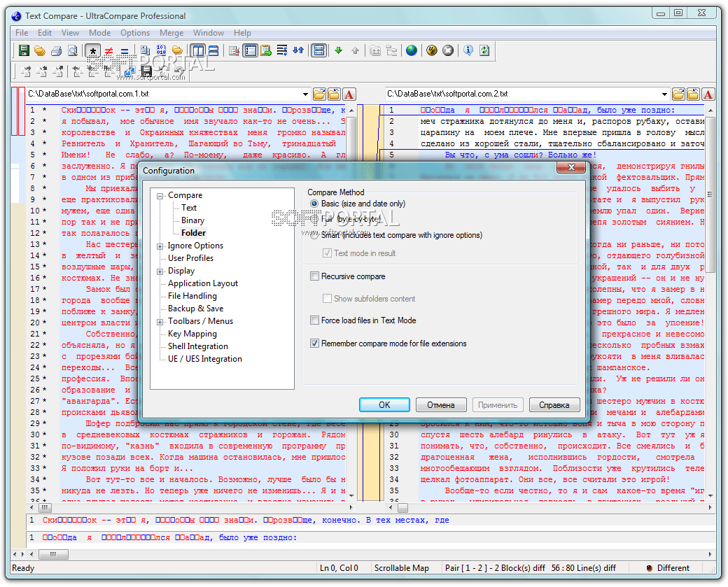Open files using the folder toolbar icon

tap(40, 50)
